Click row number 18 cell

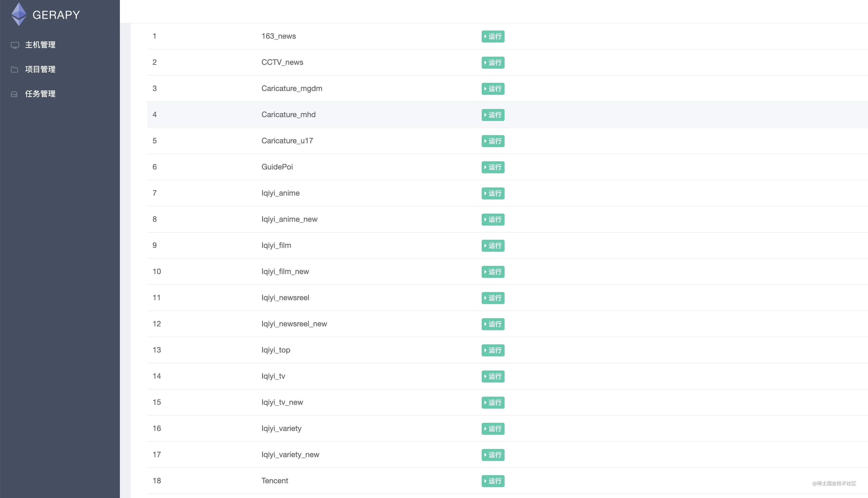[157, 481]
